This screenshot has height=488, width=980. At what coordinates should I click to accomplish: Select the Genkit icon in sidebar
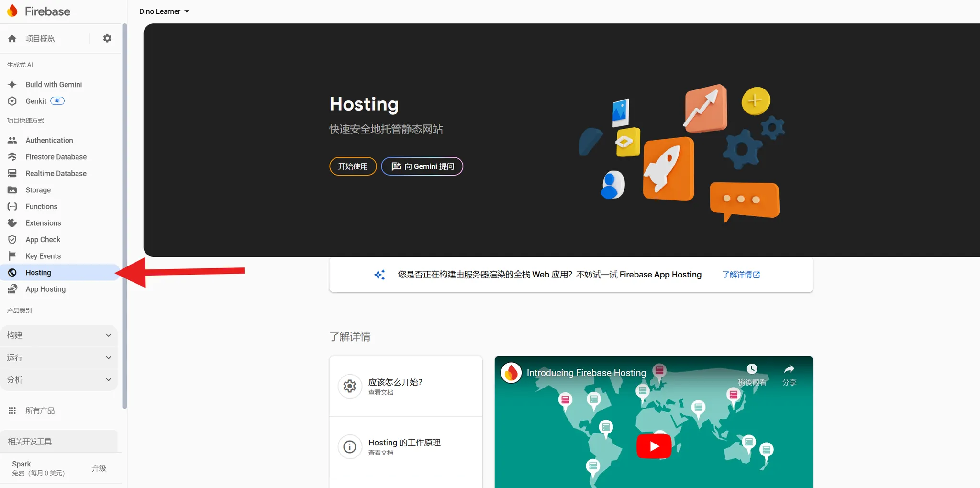tap(12, 101)
